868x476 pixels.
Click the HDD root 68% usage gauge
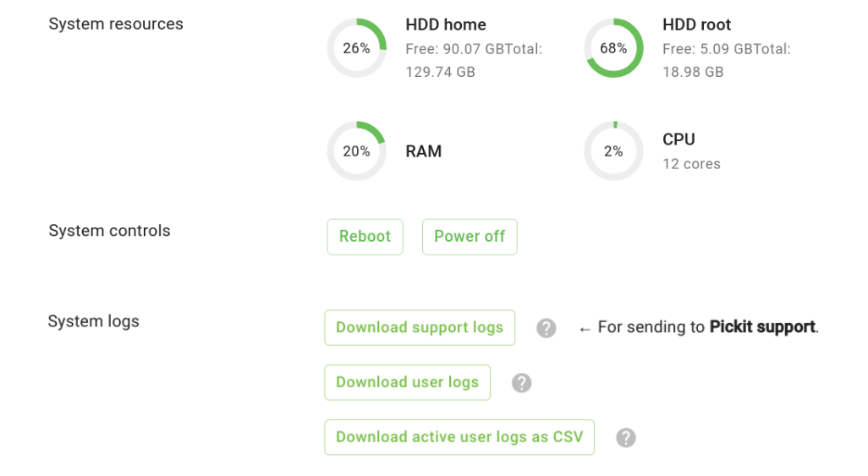click(x=613, y=48)
